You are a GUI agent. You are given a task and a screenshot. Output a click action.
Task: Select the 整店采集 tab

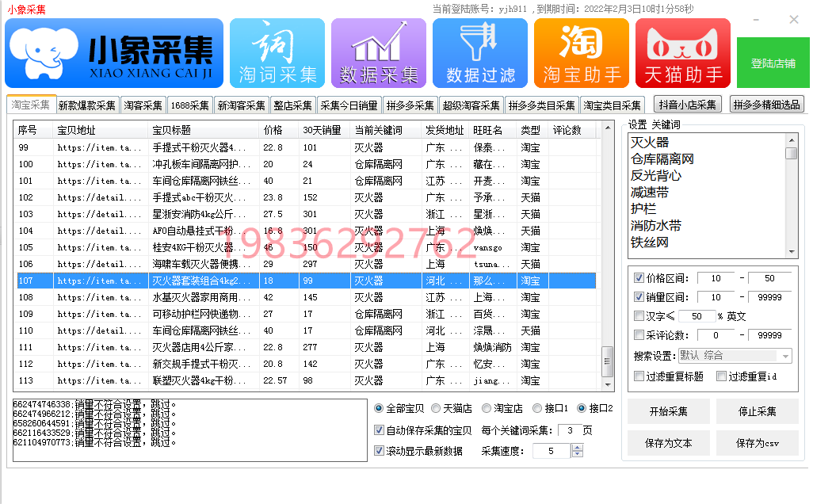(293, 105)
